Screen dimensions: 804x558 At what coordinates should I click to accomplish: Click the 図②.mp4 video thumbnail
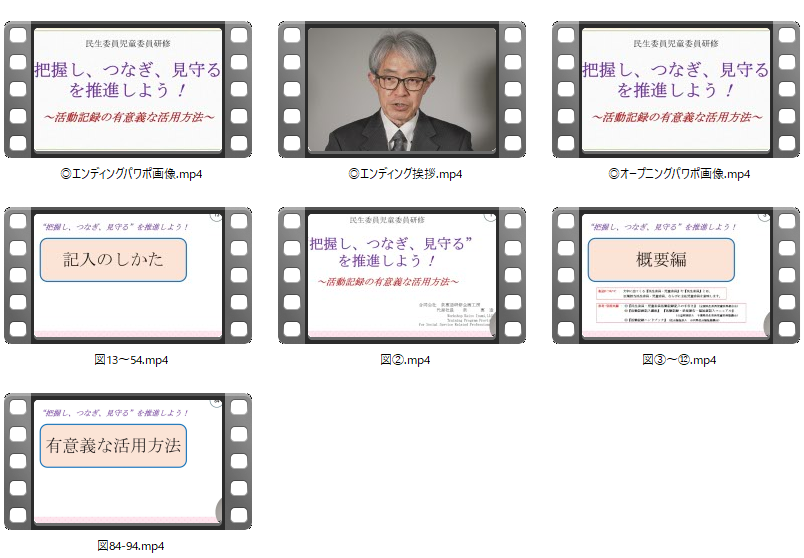pyautogui.click(x=402, y=275)
